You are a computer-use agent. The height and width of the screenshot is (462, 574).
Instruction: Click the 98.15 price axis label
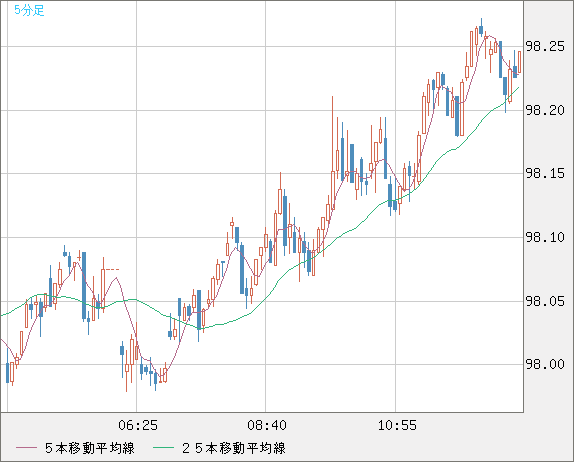coord(545,174)
